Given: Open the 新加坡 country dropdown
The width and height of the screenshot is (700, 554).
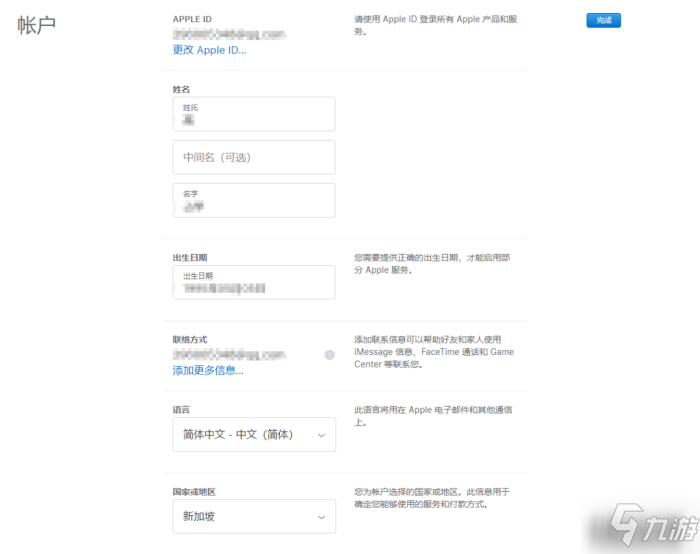Looking at the screenshot, I should pyautogui.click(x=254, y=516).
